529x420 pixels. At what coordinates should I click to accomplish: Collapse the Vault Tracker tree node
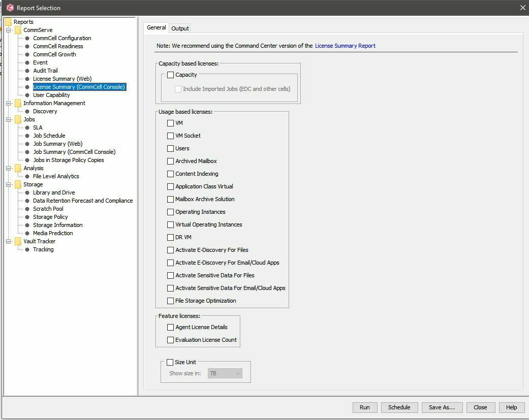coord(9,241)
